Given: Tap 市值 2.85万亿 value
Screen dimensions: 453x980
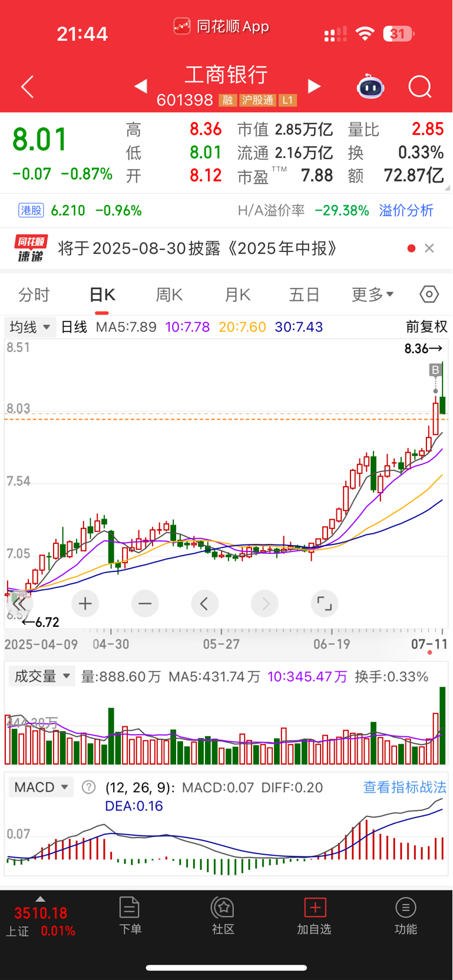Looking at the screenshot, I should click(304, 129).
